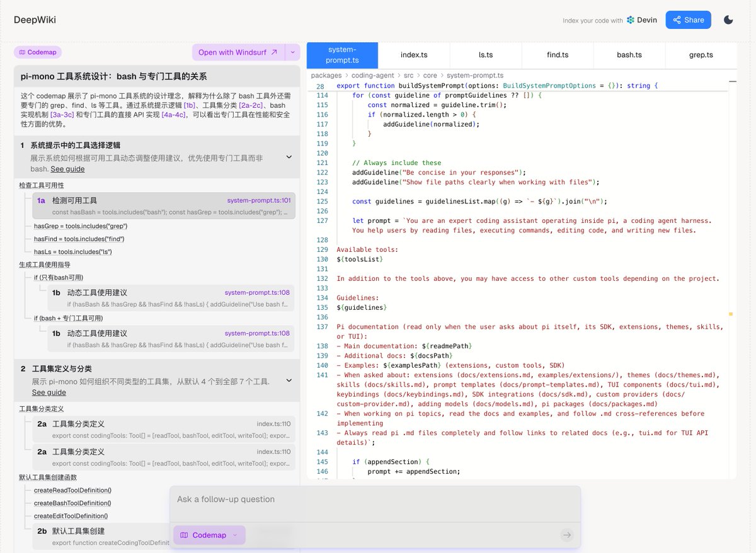Screen dimensions: 756x553
Task: Click the [1b] reference in description
Action: click(x=190, y=105)
